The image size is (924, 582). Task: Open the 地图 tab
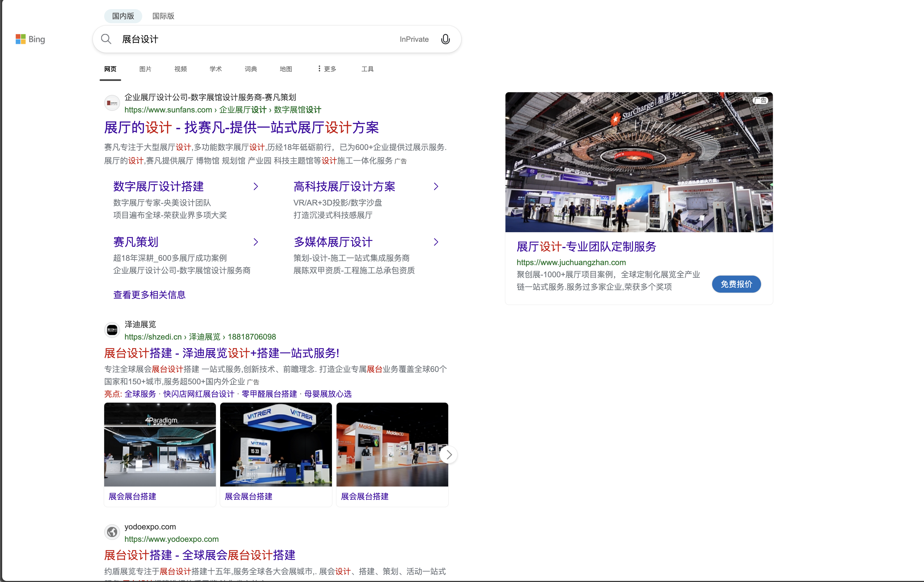(x=286, y=69)
